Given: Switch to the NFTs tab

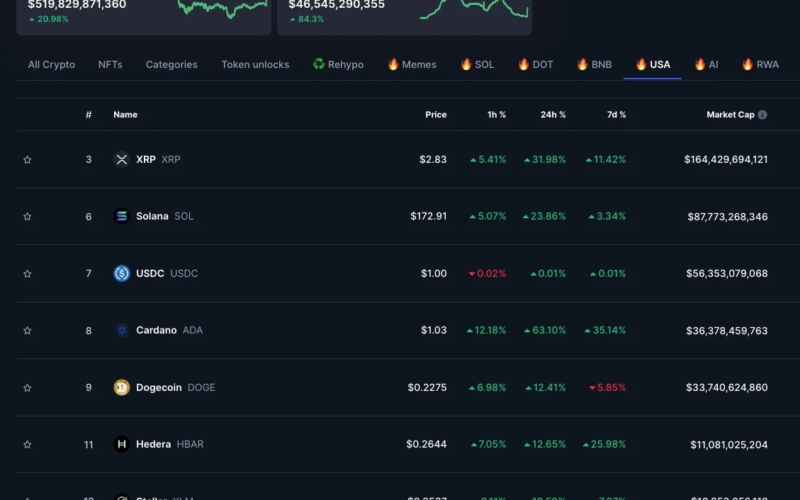Looking at the screenshot, I should click(110, 64).
